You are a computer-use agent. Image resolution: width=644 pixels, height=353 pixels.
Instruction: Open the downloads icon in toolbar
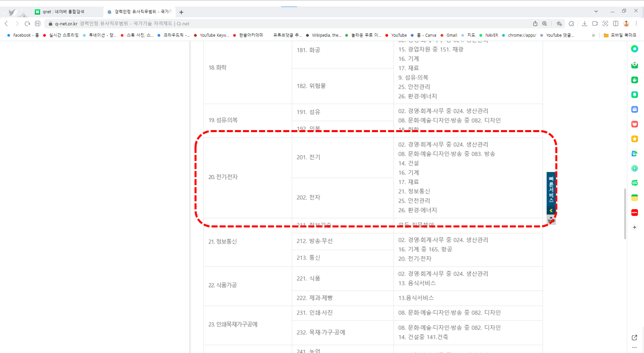tap(585, 24)
